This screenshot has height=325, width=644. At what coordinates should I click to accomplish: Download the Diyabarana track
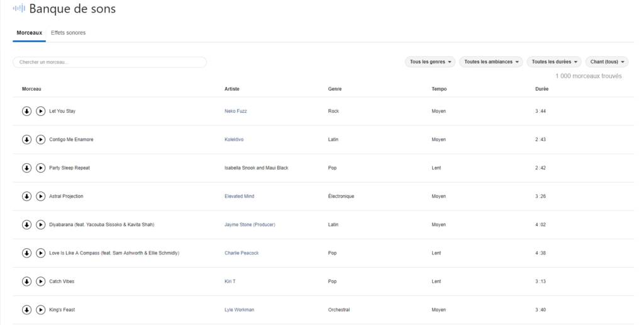click(x=26, y=224)
